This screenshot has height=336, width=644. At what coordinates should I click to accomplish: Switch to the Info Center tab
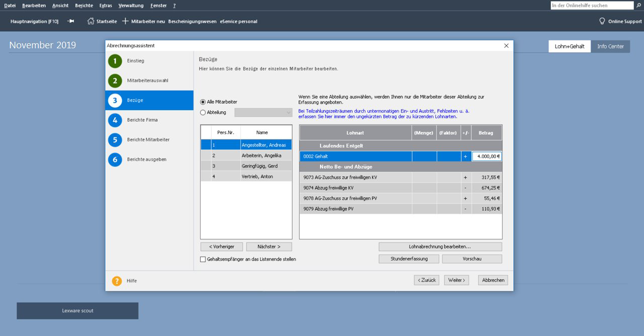(x=610, y=46)
